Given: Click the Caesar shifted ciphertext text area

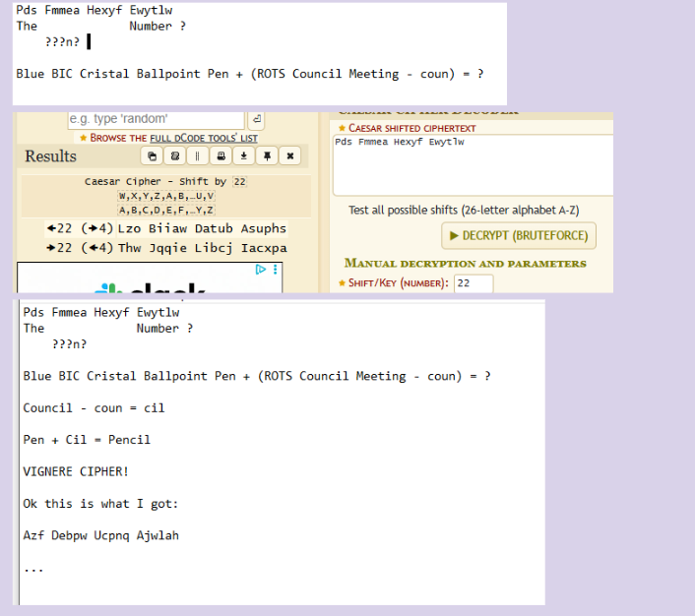Looking at the screenshot, I should coord(473,165).
